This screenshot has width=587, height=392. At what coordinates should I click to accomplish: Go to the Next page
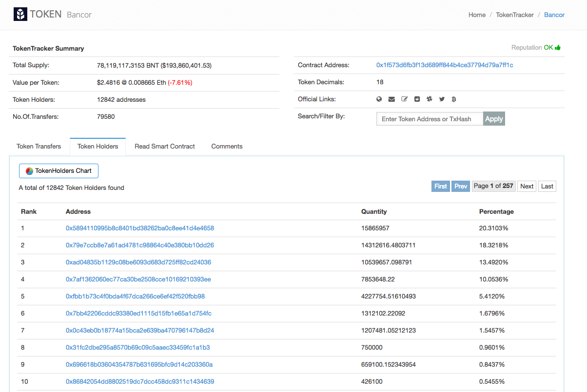[x=527, y=186]
